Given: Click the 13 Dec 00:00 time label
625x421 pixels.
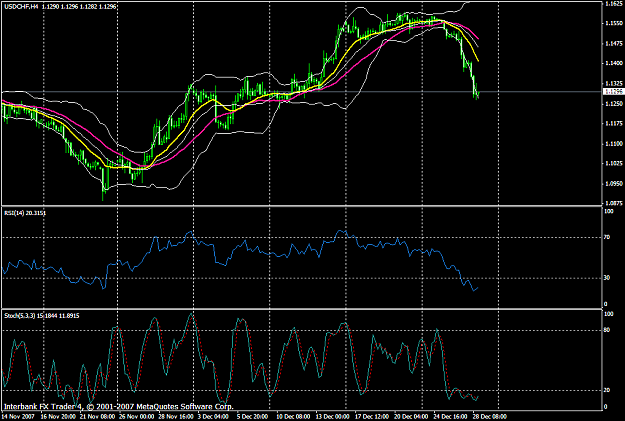Looking at the screenshot, I should [x=332, y=417].
